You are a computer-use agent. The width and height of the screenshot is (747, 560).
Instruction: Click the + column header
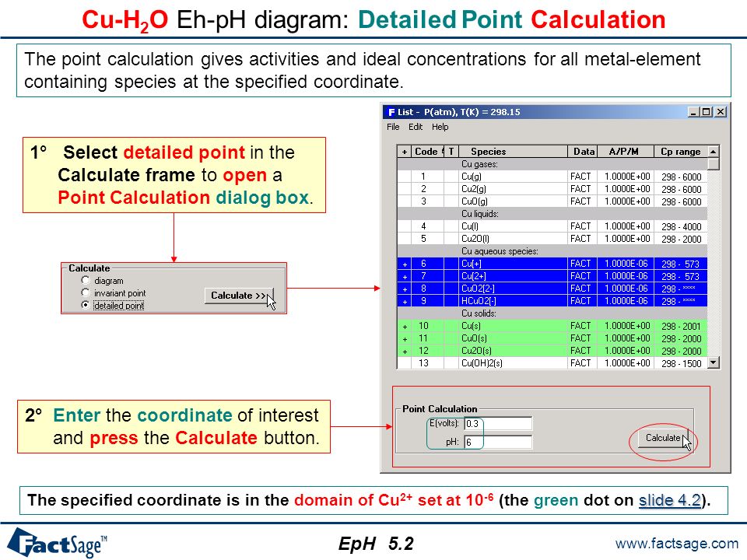[x=405, y=152]
